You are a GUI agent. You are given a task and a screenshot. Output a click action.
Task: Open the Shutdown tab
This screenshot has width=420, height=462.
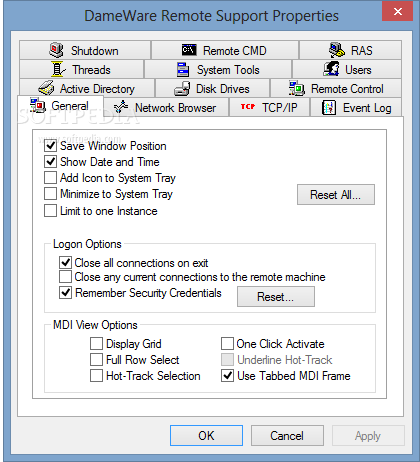[85, 50]
